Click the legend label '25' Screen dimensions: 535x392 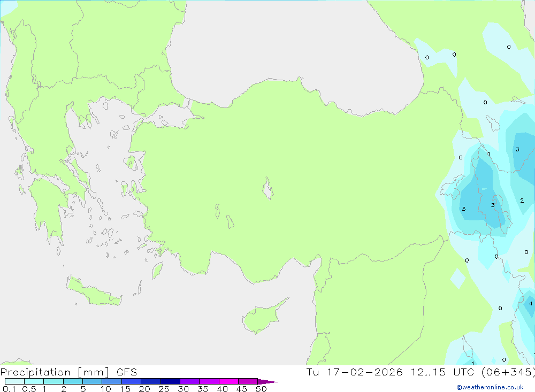[x=164, y=389]
